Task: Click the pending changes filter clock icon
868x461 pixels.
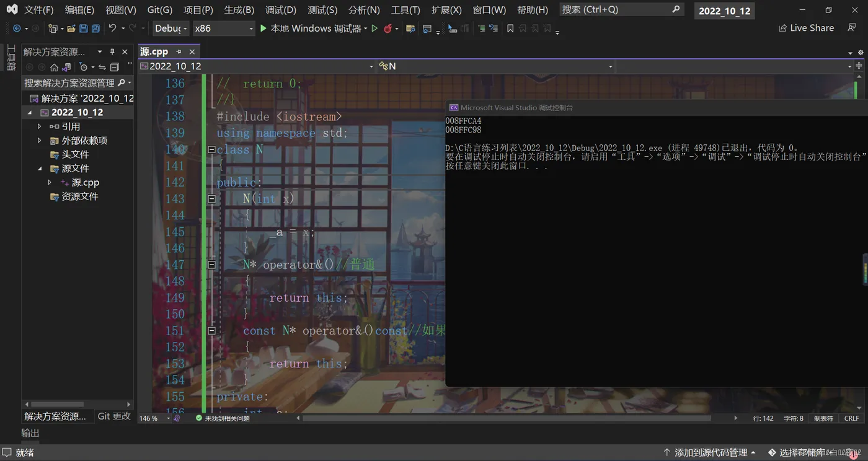Action: pyautogui.click(x=84, y=67)
